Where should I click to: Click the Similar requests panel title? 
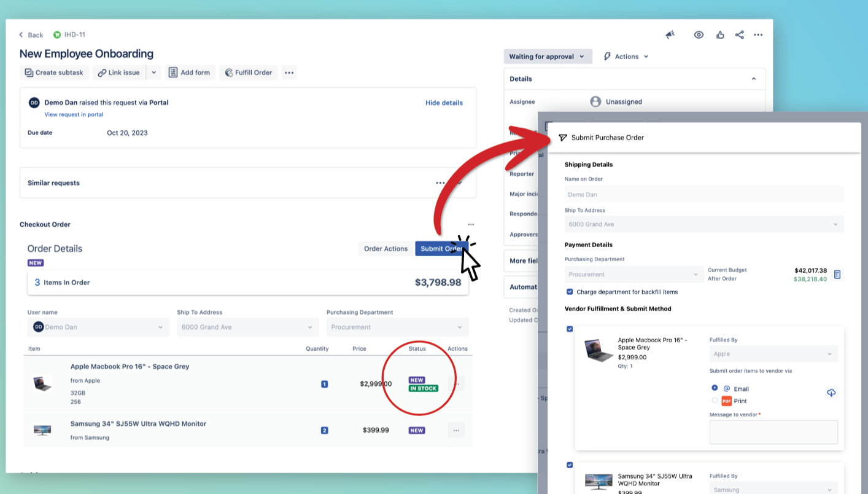pyautogui.click(x=53, y=183)
